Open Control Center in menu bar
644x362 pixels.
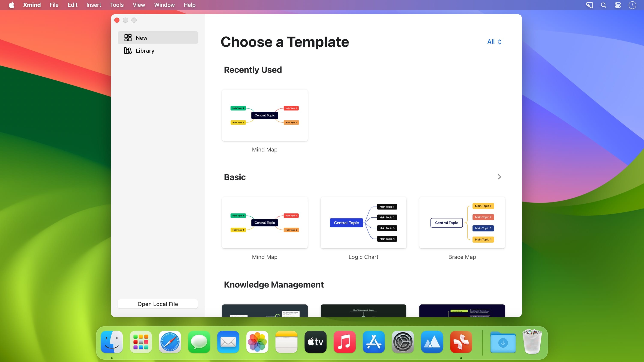point(618,5)
